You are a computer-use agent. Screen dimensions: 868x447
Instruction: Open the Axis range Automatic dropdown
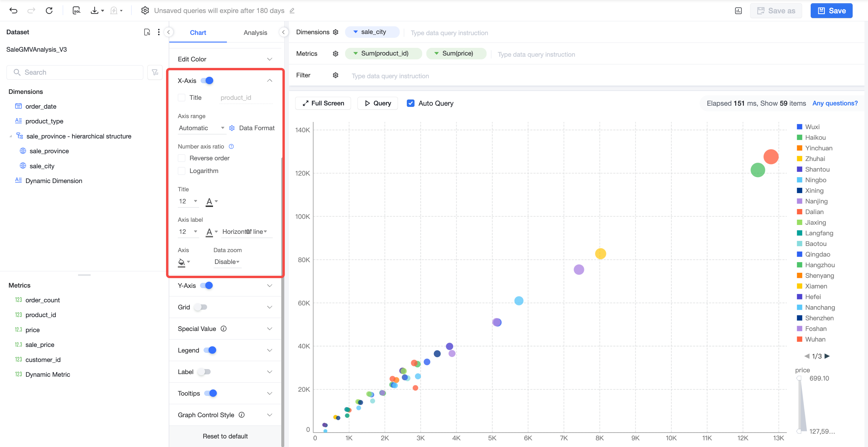pos(201,128)
